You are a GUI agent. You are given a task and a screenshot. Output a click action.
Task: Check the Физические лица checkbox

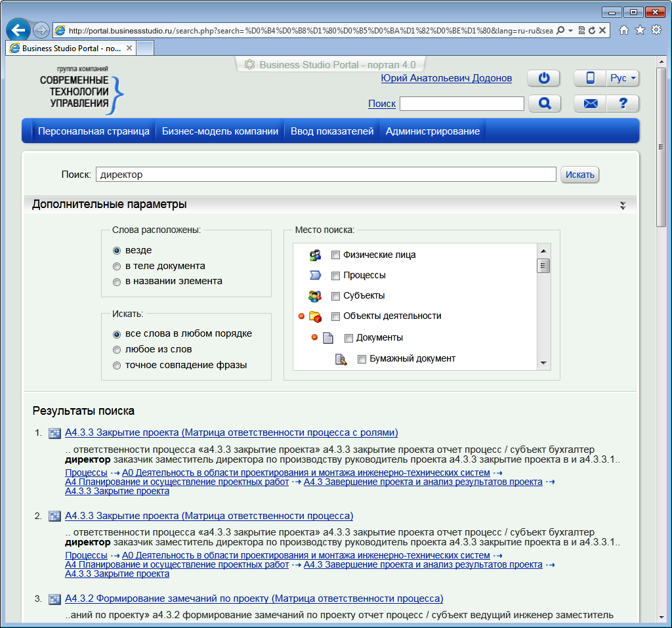tap(335, 255)
